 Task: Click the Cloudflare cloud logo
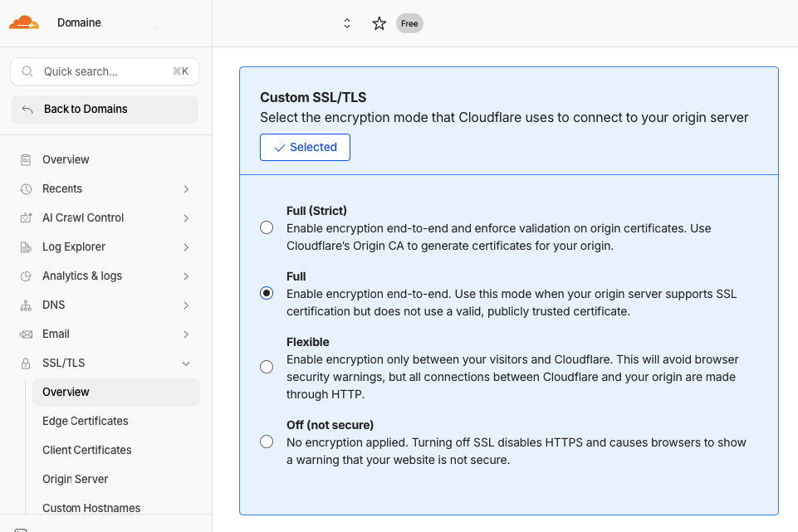(24, 22)
